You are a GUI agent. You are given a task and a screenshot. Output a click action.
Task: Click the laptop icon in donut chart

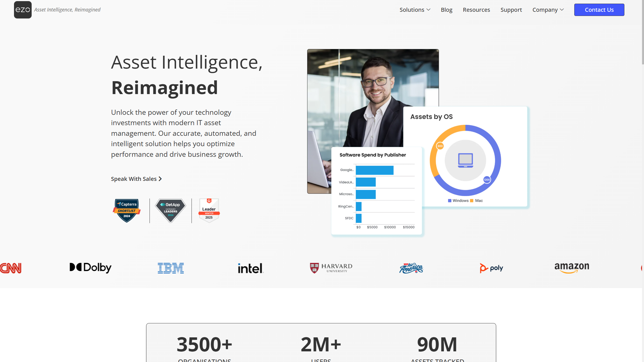pyautogui.click(x=465, y=160)
